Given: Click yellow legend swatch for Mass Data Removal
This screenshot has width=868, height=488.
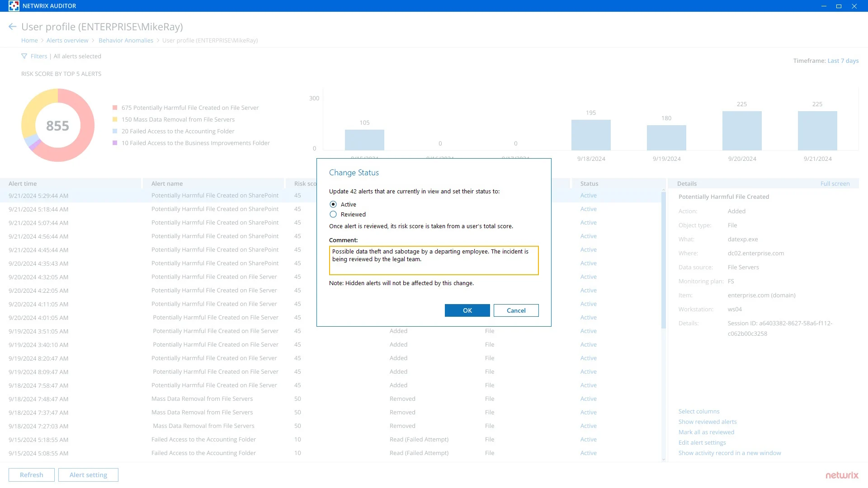Looking at the screenshot, I should [115, 120].
